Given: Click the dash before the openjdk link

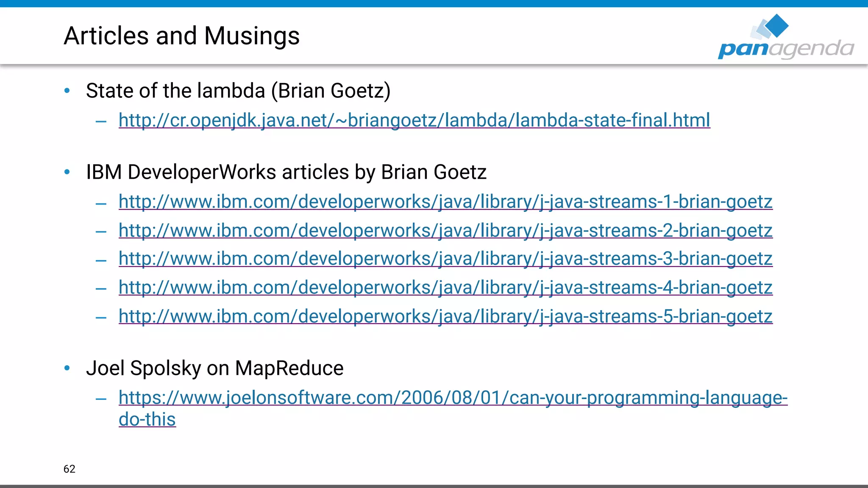Looking at the screenshot, I should click(101, 122).
